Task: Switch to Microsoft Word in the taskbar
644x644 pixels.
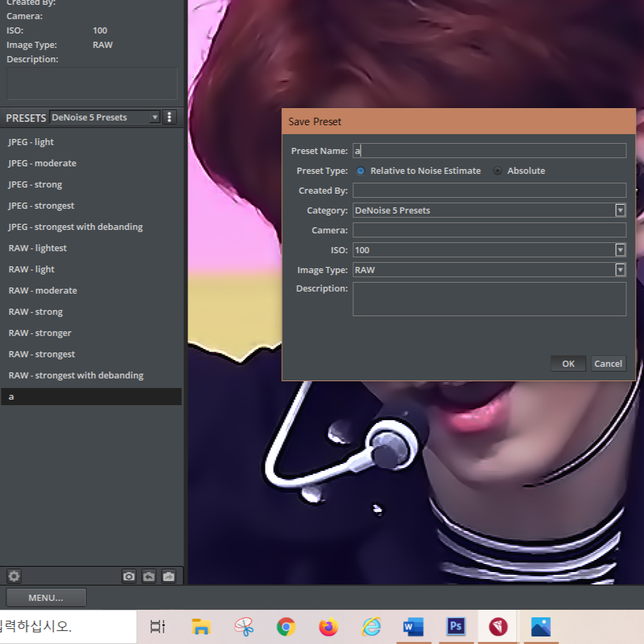Action: 413,627
